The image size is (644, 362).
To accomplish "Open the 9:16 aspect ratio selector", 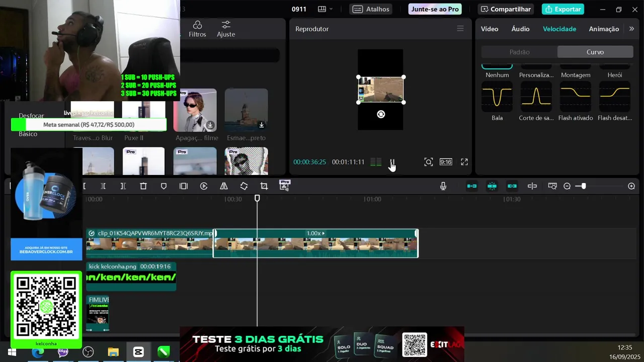I will (x=446, y=162).
